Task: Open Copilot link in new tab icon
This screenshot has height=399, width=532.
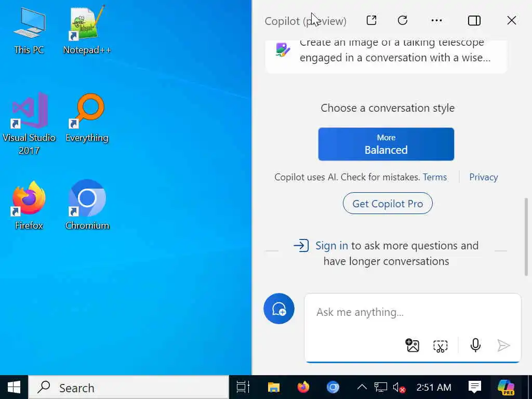Action: coord(371,20)
